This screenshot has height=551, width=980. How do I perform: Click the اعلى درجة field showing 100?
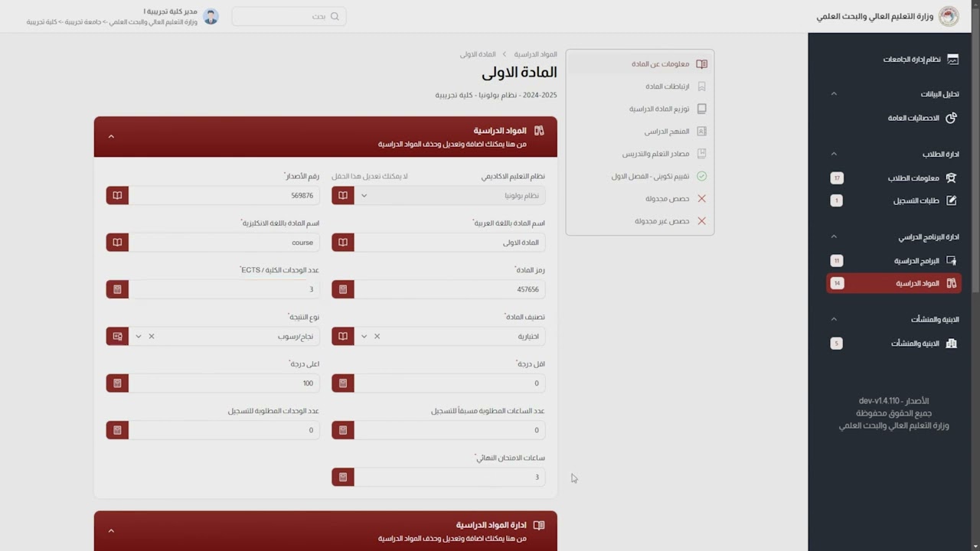click(x=224, y=383)
